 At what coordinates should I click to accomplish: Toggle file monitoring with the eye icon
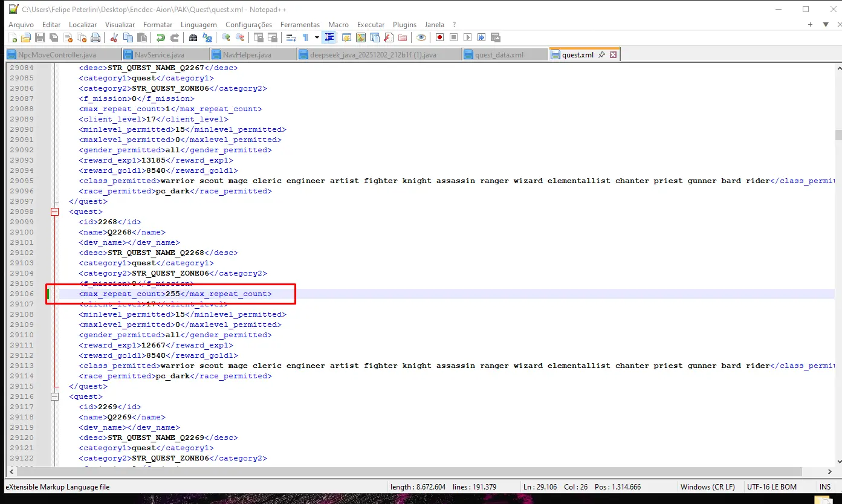(x=421, y=37)
